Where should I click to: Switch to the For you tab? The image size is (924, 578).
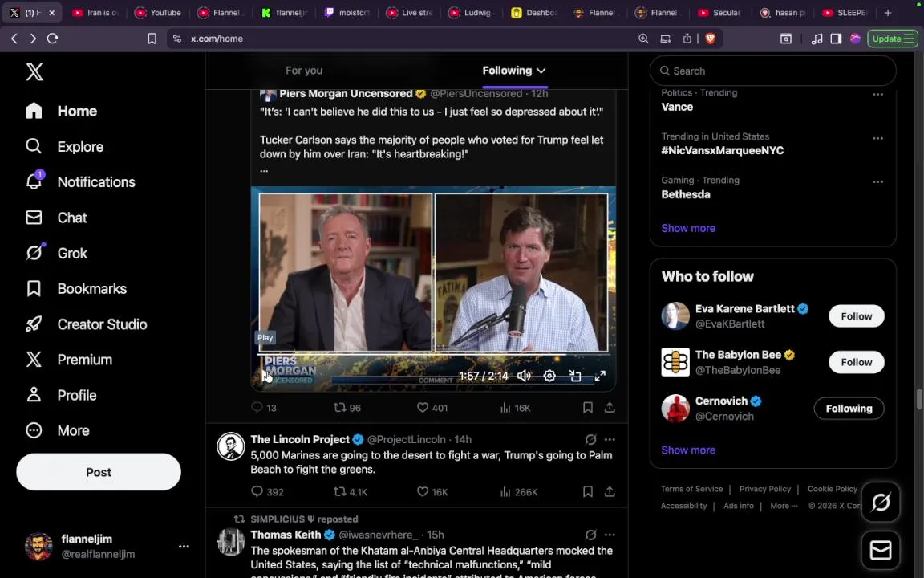(x=304, y=71)
